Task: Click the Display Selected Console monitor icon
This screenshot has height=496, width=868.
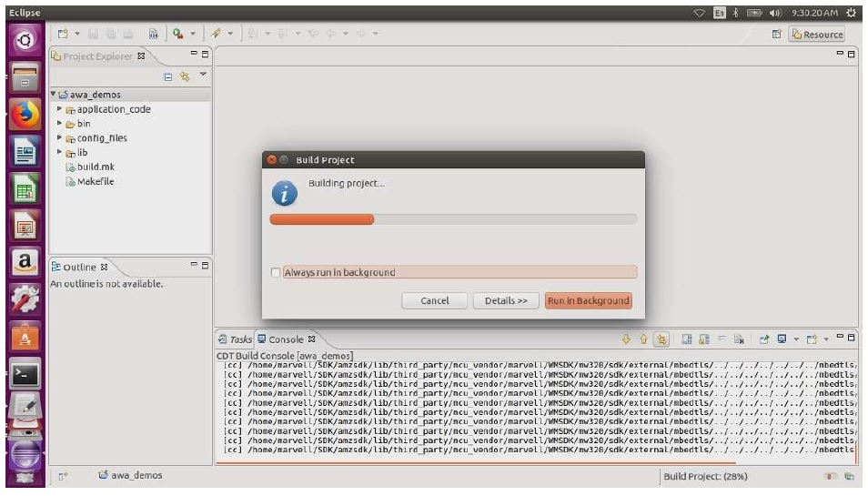Action: 782,339
